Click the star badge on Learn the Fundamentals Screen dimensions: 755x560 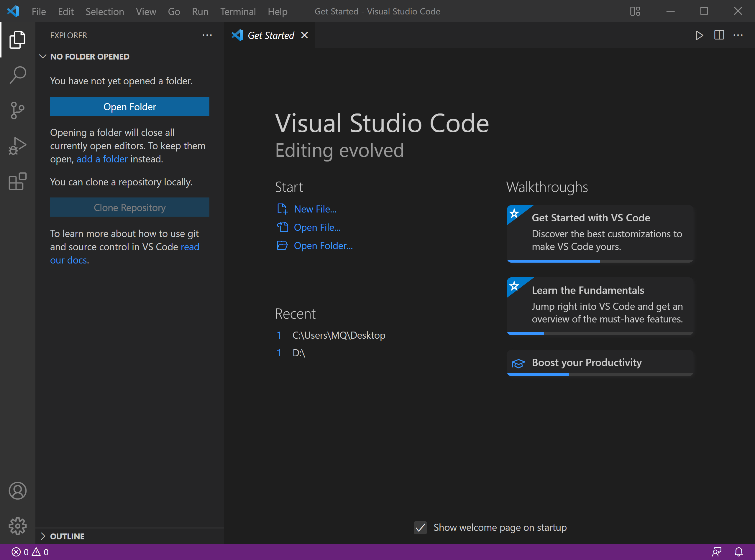515,286
